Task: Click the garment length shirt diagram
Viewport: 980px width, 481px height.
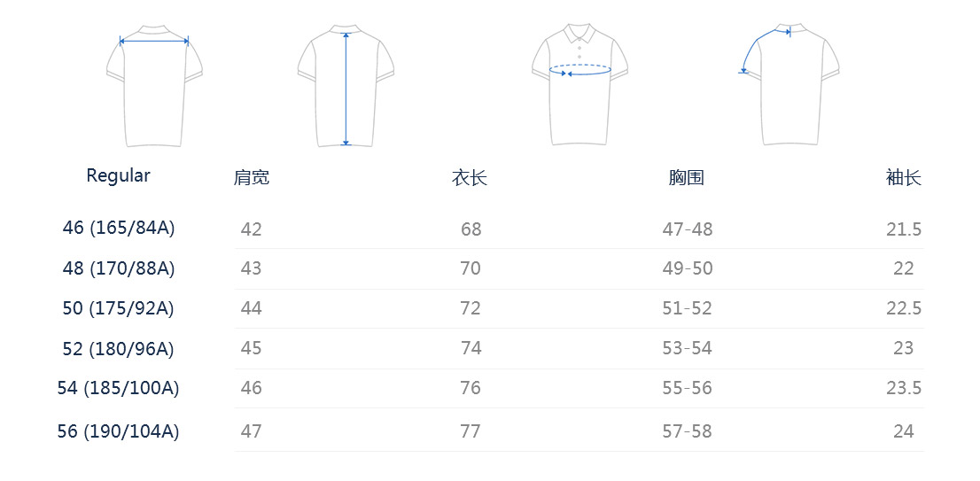Action: 346,86
